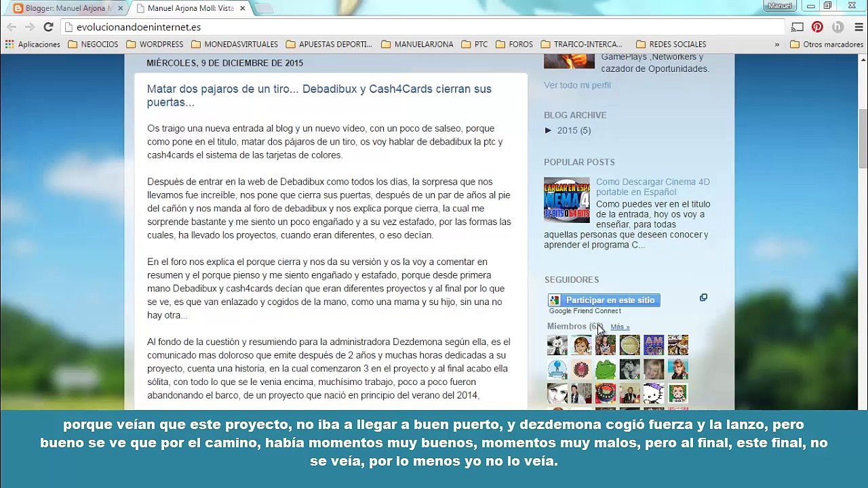
Task: Go back with the browser back arrow
Action: coord(12,27)
